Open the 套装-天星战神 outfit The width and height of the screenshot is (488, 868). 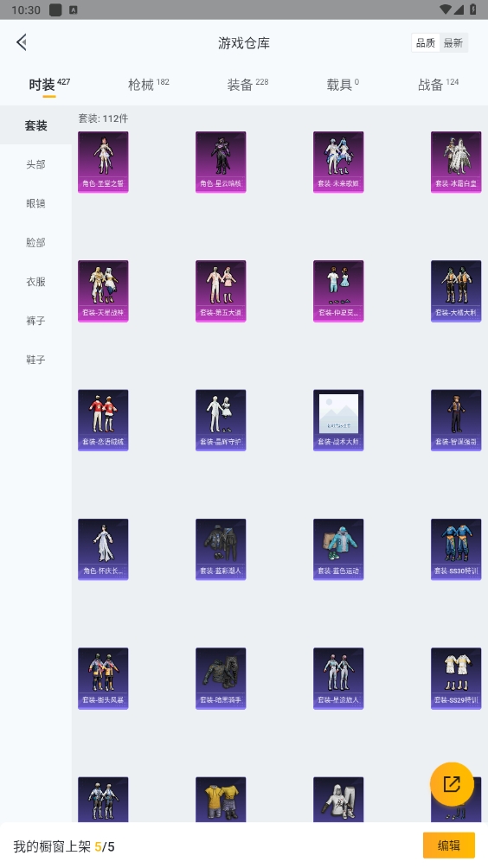103,291
